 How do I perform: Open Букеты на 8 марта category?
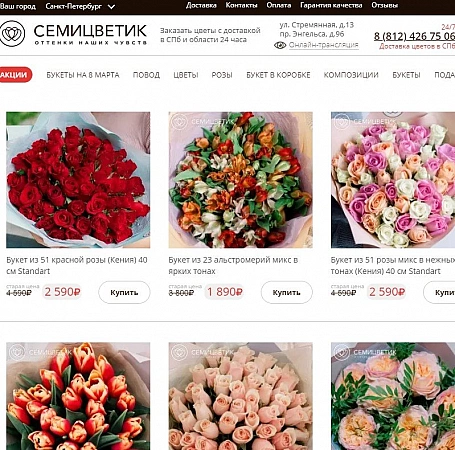[x=83, y=75]
